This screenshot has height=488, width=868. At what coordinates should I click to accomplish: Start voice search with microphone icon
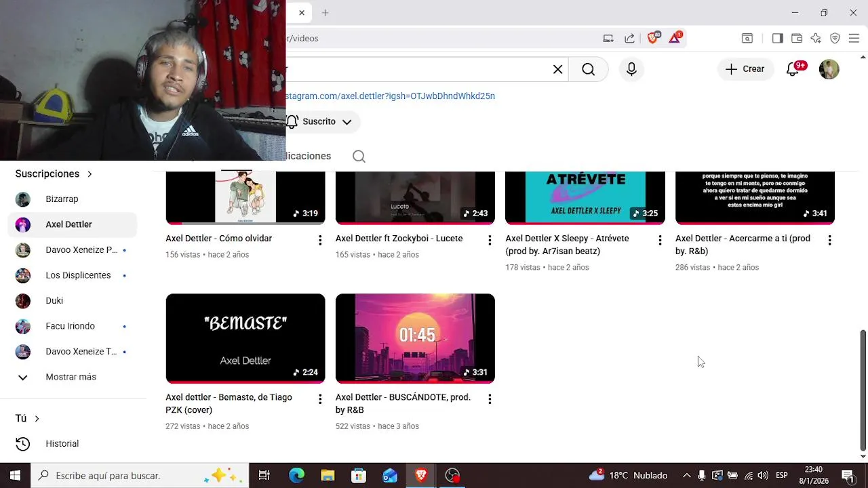point(631,69)
